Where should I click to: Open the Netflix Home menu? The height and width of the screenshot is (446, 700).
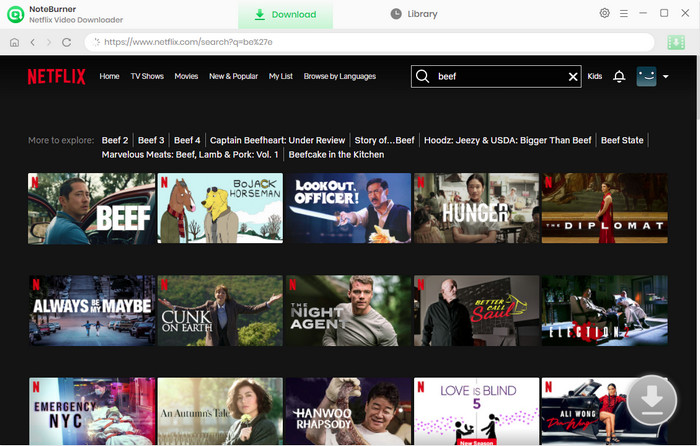pyautogui.click(x=109, y=76)
